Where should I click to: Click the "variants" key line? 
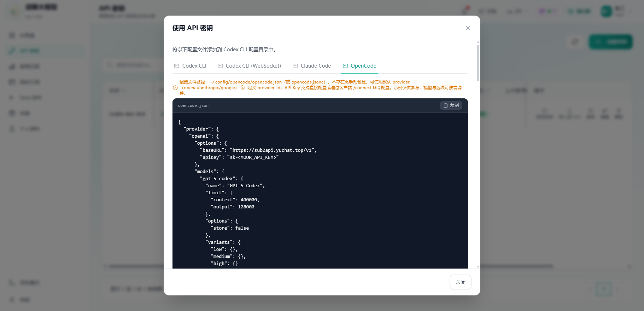pyautogui.click(x=223, y=242)
